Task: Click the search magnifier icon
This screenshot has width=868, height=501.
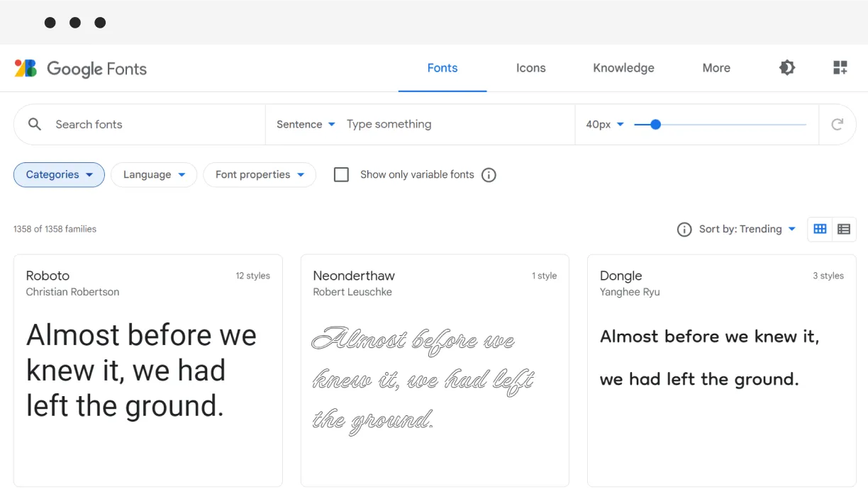Action: tap(35, 124)
